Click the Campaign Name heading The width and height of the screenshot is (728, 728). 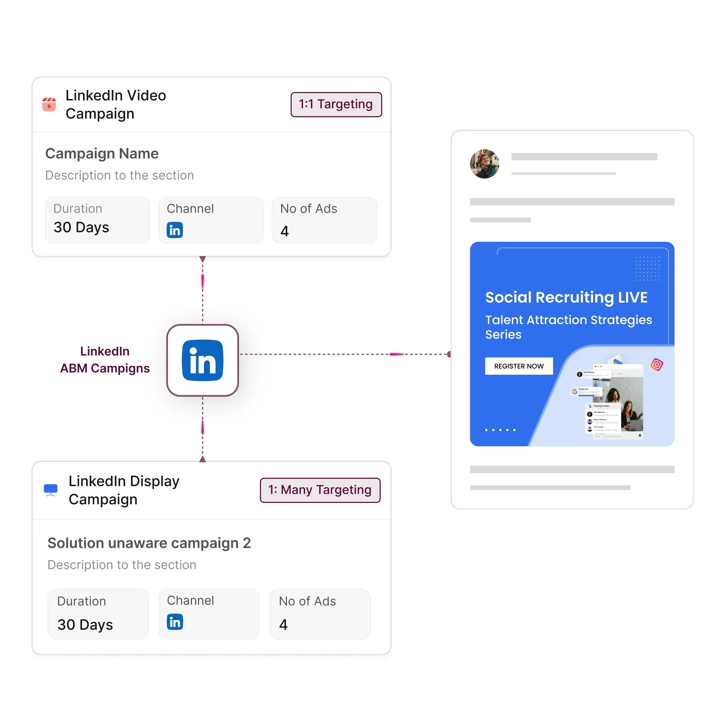pyautogui.click(x=102, y=153)
